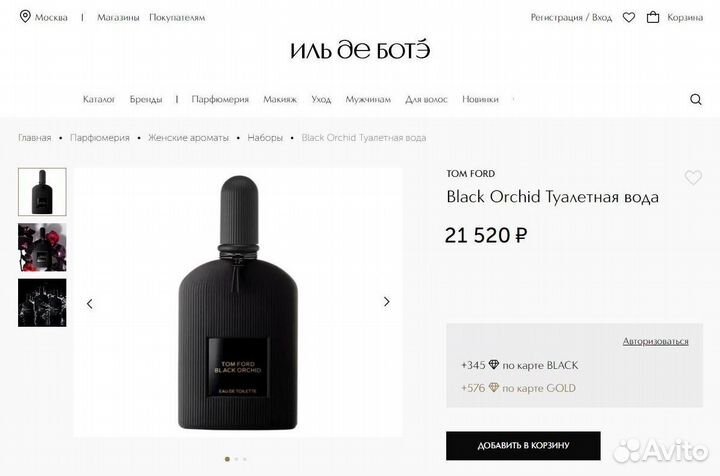Select the third dark splash thumbnail
Image resolution: width=720 pixels, height=476 pixels.
[x=42, y=302]
